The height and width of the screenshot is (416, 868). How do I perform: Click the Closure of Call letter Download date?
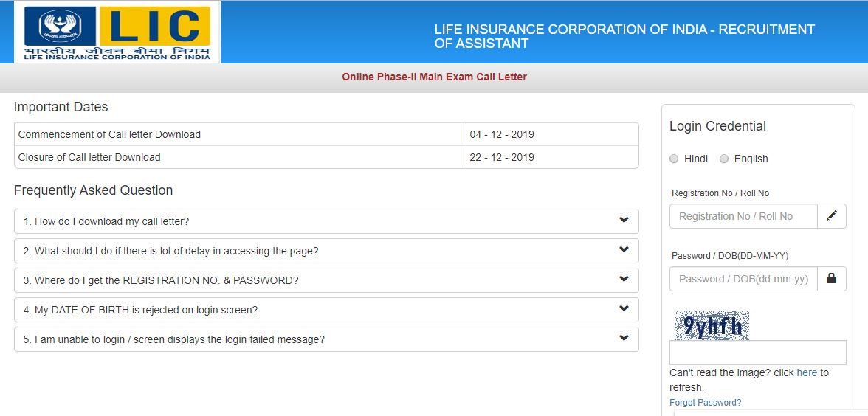coord(502,157)
